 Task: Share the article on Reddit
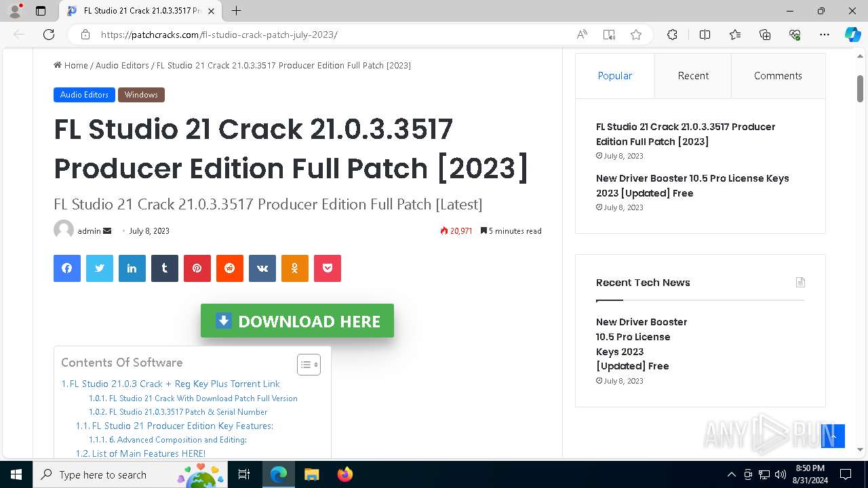(x=230, y=268)
